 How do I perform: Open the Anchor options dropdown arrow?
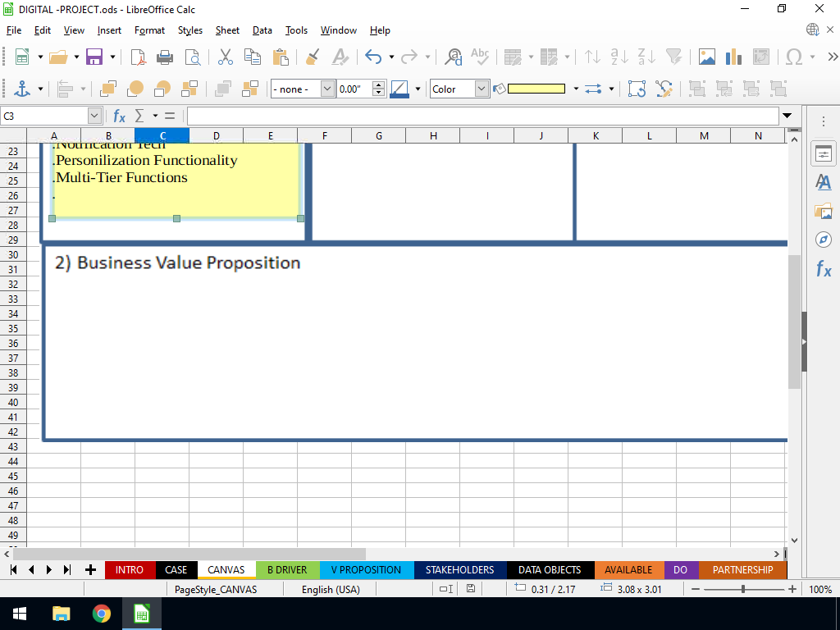40,89
